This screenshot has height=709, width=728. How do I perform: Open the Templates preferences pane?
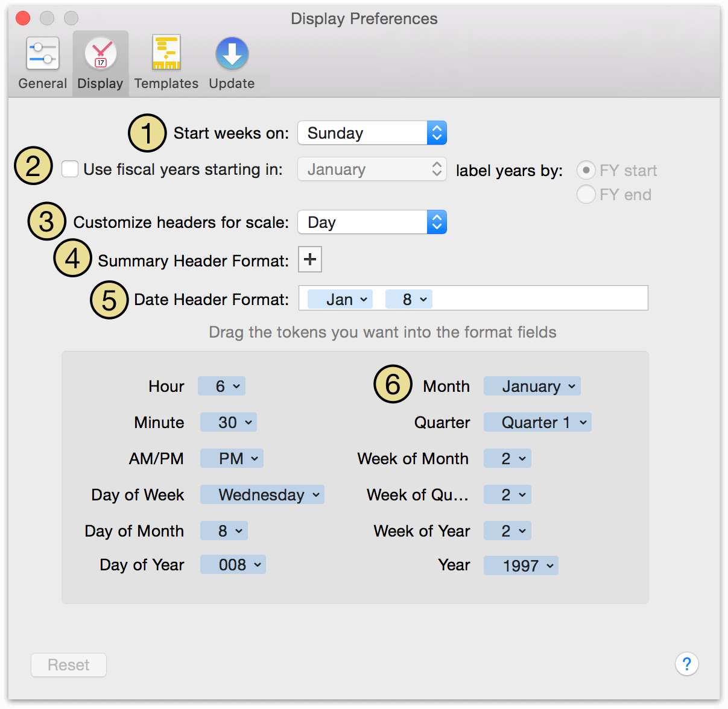pyautogui.click(x=166, y=63)
